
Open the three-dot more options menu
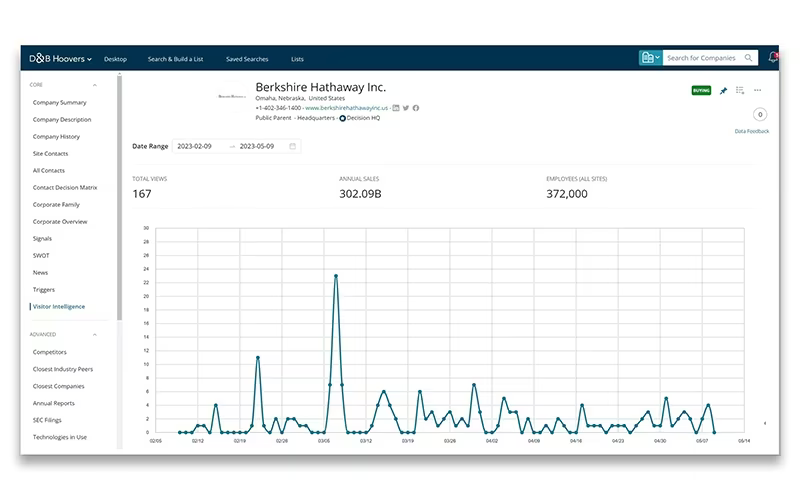tap(758, 90)
